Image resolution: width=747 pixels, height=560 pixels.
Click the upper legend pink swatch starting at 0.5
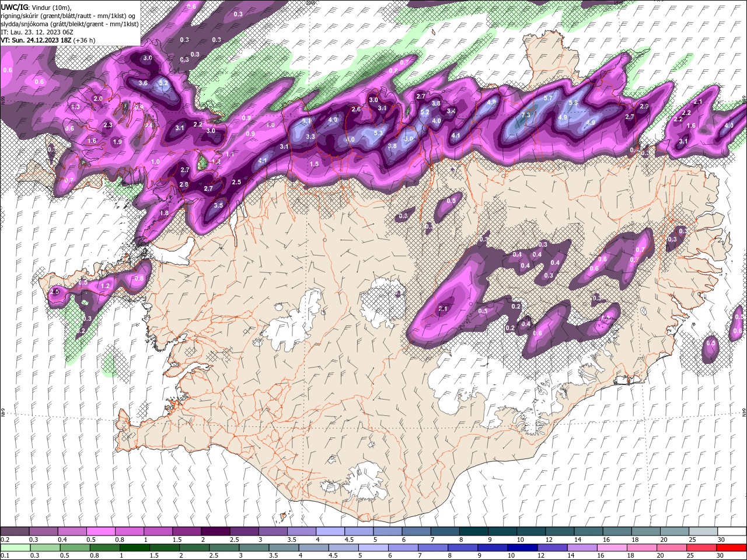pos(100,531)
